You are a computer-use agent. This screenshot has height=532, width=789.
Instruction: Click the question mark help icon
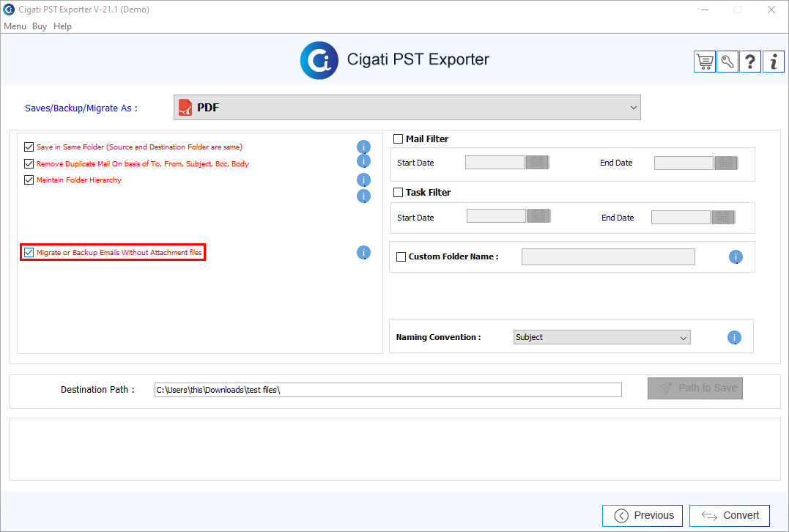tap(750, 62)
